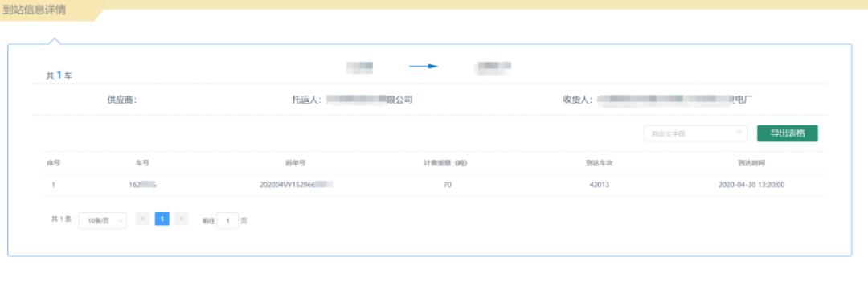Open the 10条/页 page size selector
The height and width of the screenshot is (290, 868).
102,220
